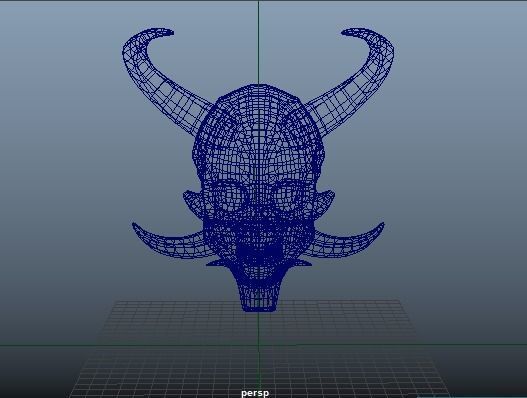This screenshot has height=398, width=527.
Task: Click the persp camera name label
Action: point(255,393)
